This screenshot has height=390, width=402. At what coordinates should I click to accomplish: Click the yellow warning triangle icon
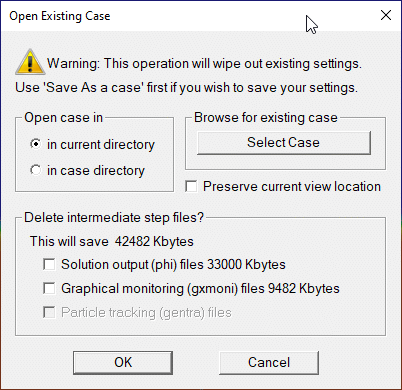[30, 62]
